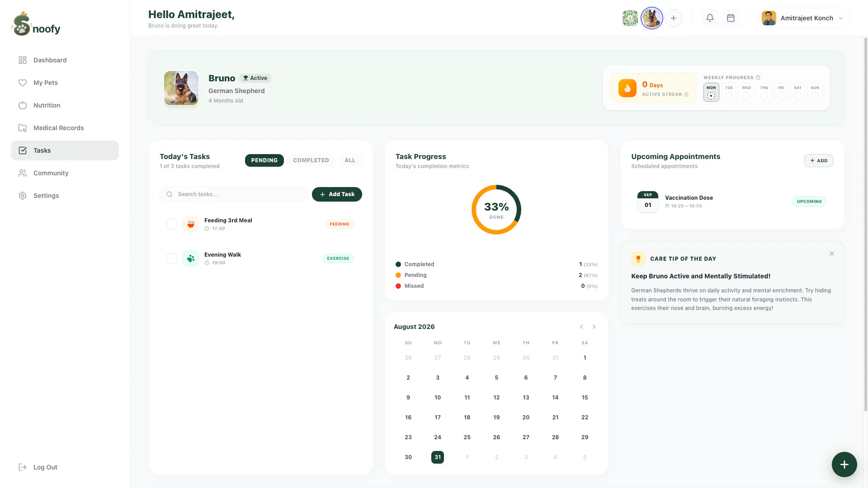
Task: Log out of Snoofy
Action: tap(38, 467)
